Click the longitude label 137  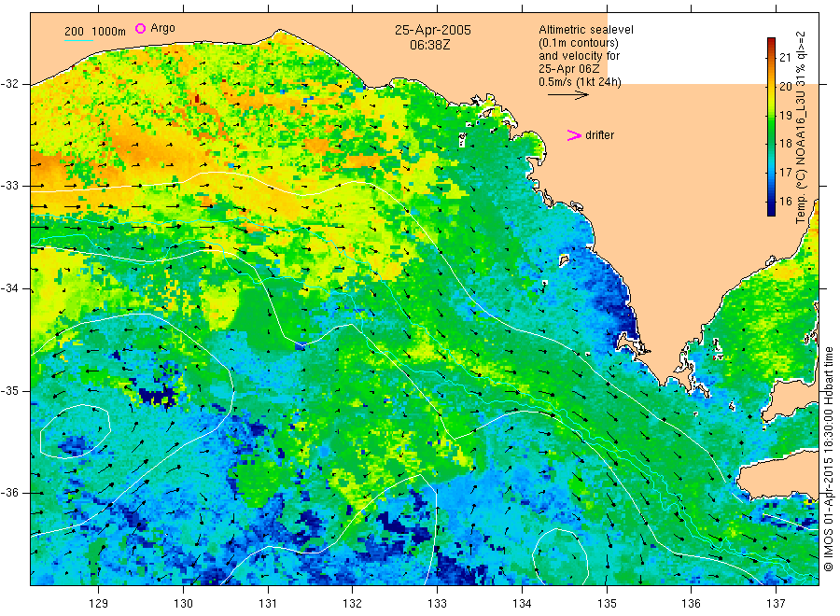[x=776, y=604]
